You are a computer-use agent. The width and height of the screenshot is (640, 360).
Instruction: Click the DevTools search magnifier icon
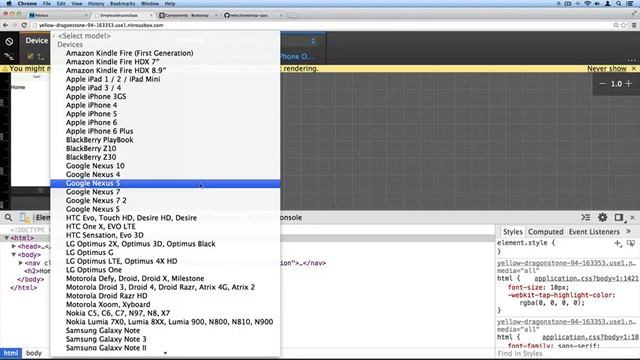coord(9,218)
